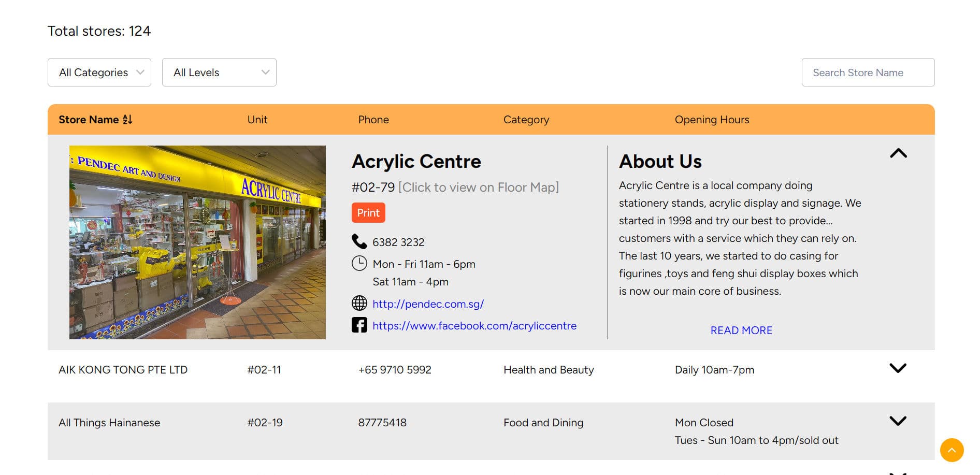The width and height of the screenshot is (980, 475).
Task: Expand the All Things Hainanese row
Action: [x=898, y=421]
